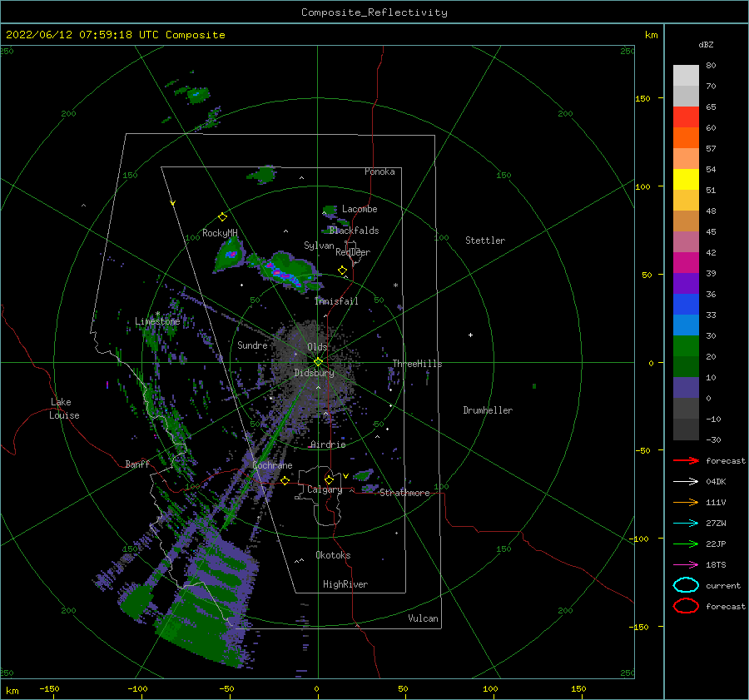
Task: Click the Banff town label
Action: pyautogui.click(x=137, y=464)
